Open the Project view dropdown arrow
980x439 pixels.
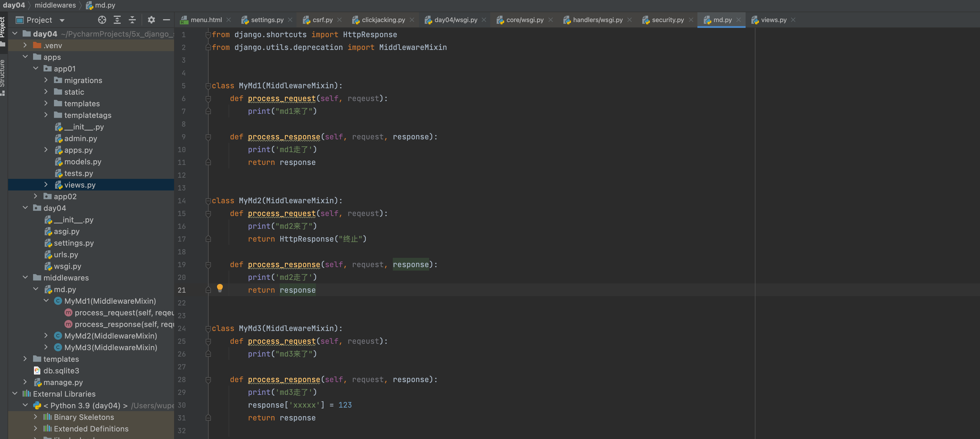[x=62, y=20]
